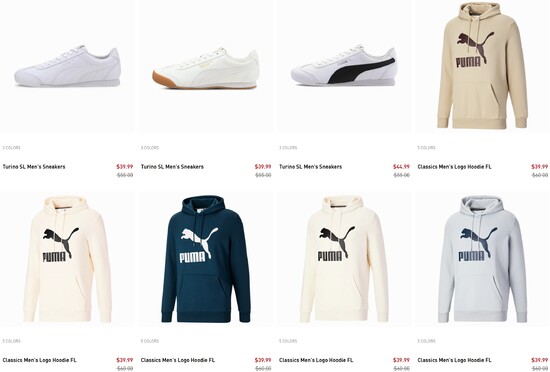
Task: Open the all-white Turino SL sneaker image
Action: 67,67
